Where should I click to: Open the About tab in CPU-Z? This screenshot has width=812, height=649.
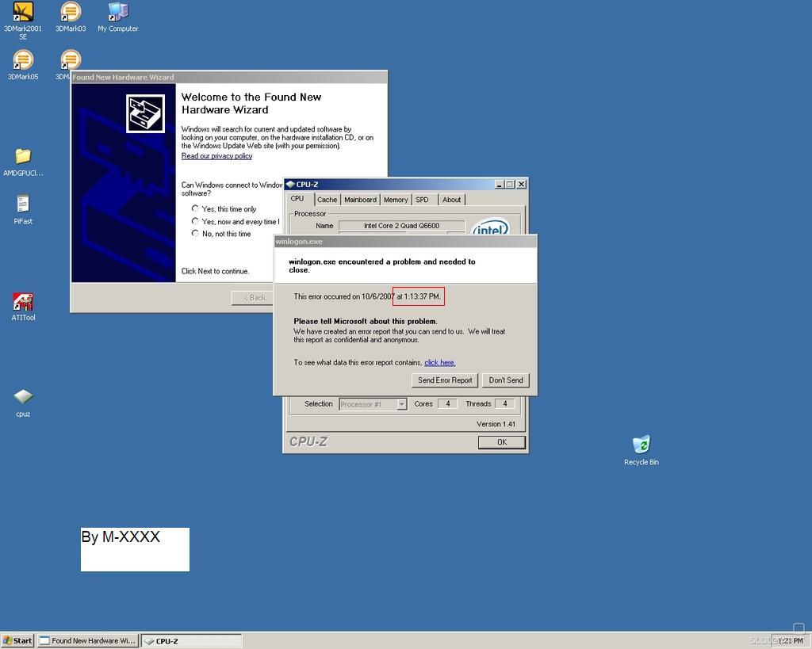point(451,200)
